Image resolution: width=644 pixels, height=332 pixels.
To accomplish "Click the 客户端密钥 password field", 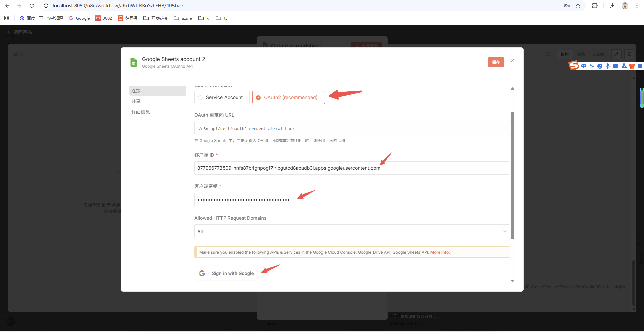I will [352, 200].
